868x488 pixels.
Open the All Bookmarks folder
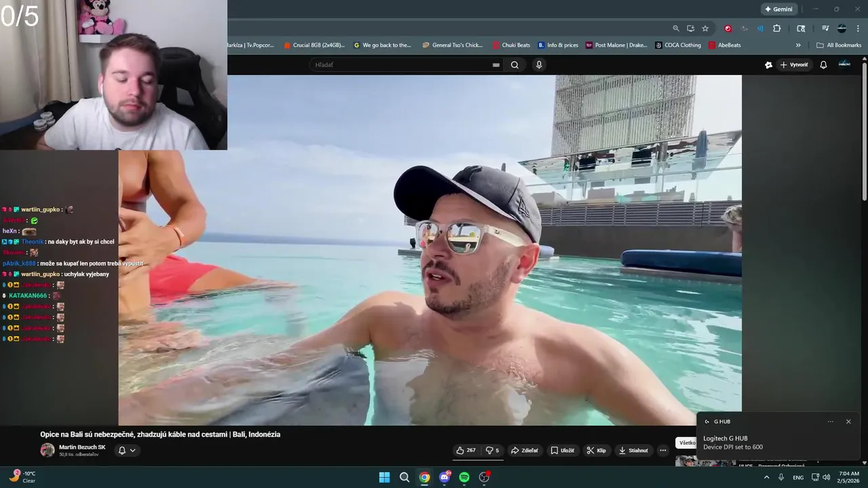(x=839, y=45)
